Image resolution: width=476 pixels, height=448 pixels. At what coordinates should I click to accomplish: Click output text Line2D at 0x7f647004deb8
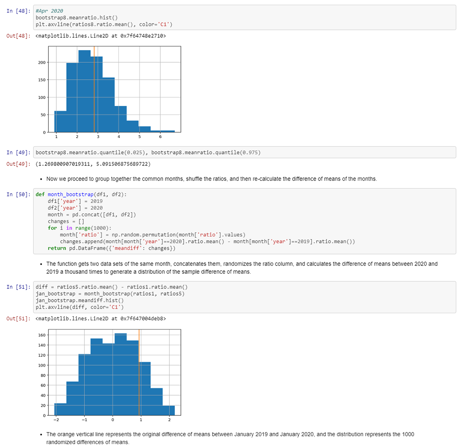(101, 319)
